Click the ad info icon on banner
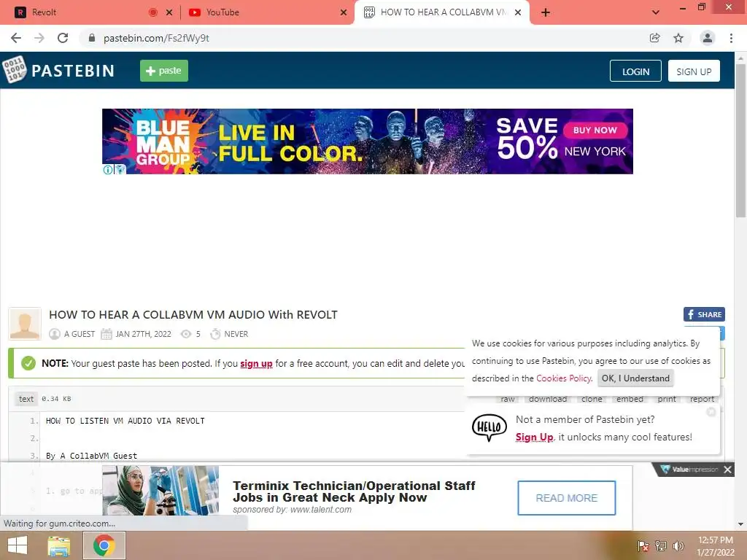Image resolution: width=747 pixels, height=560 pixels. tap(108, 169)
